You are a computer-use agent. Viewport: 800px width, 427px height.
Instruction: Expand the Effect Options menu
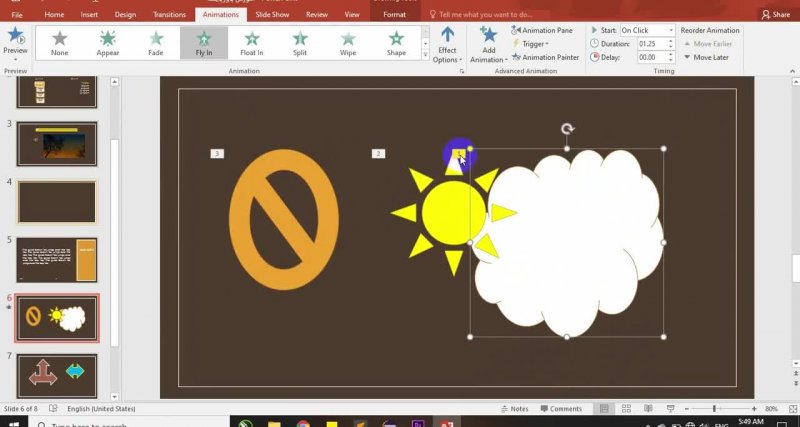(x=447, y=46)
